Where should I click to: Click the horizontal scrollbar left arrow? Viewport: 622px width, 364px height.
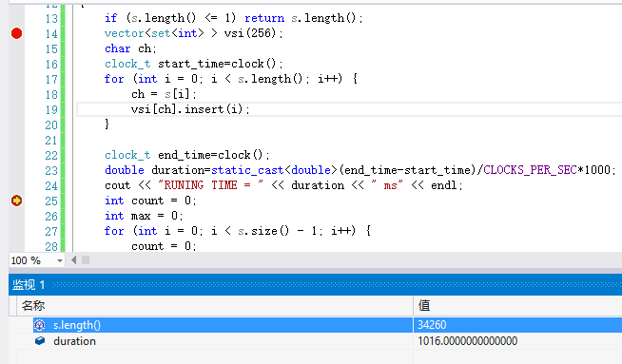[x=74, y=260]
